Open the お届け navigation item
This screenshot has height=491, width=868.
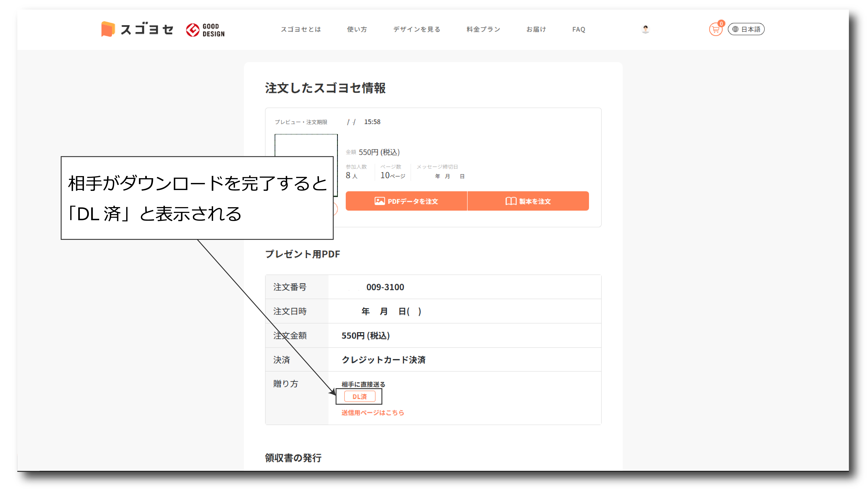point(536,29)
